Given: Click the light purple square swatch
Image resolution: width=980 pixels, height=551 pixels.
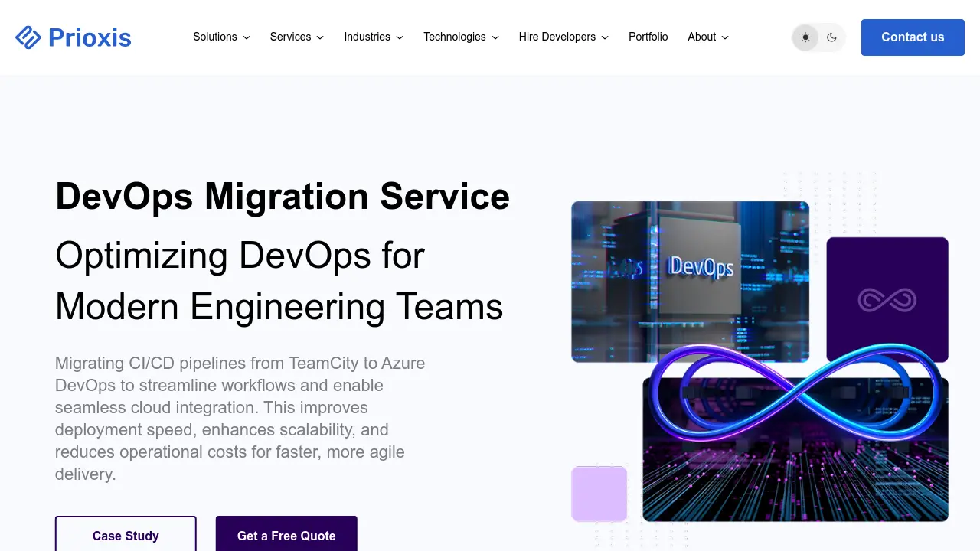Looking at the screenshot, I should coord(599,494).
